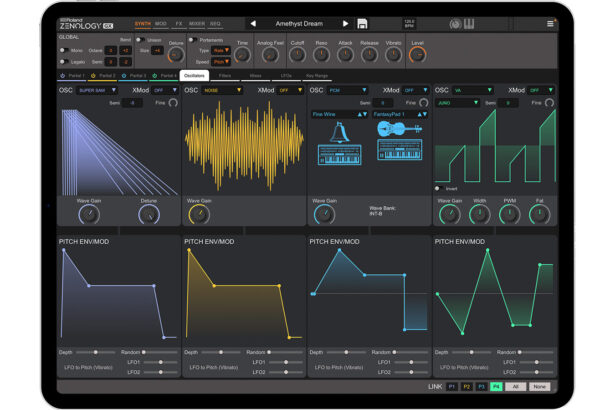Open the SUPER SAW oscillator type dropdown
The height and width of the screenshot is (410, 615).
point(97,90)
